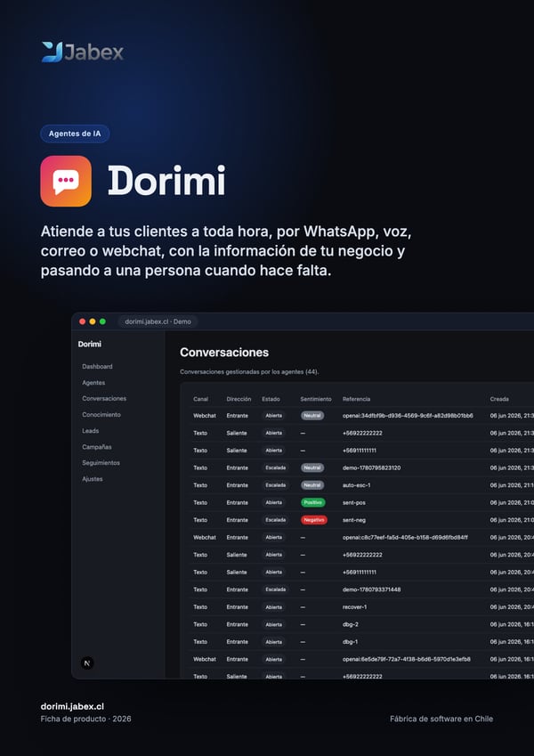Click the Ficha de producto · 2026 footer text
The image size is (534, 756).
tap(85, 719)
